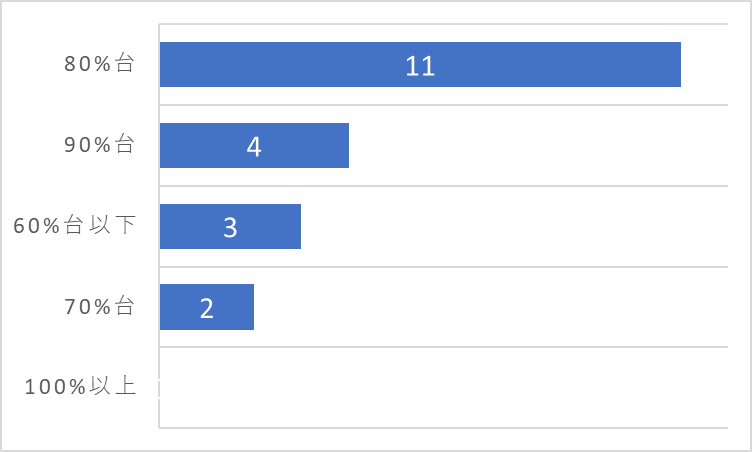752x452 pixels.
Task: Select the blue 90%台 bar
Action: [254, 145]
